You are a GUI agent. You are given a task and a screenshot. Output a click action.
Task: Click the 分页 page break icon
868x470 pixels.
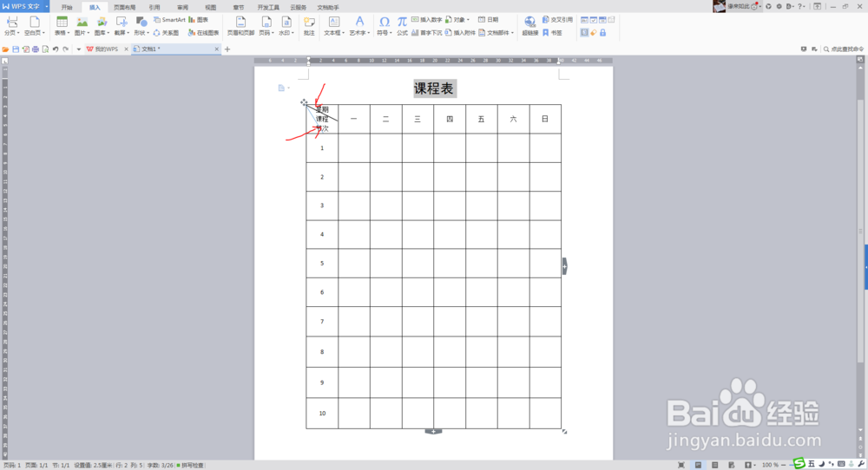click(11, 22)
